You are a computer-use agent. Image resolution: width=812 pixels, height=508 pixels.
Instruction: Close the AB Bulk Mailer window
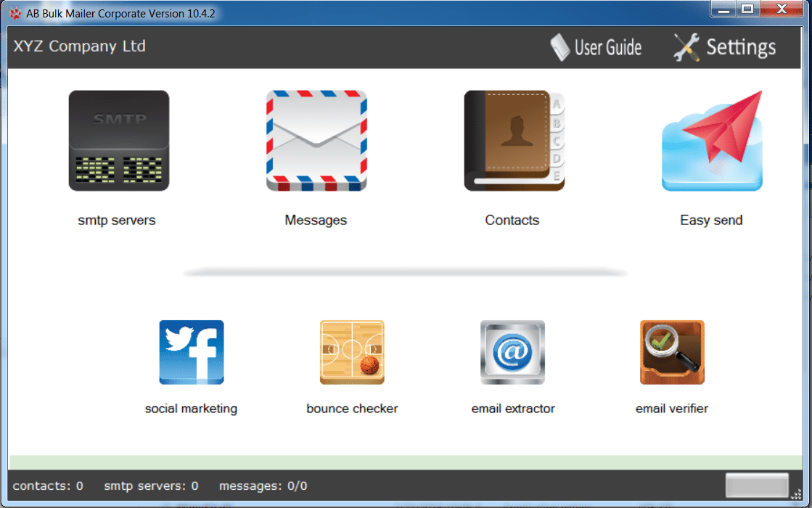pos(782,9)
